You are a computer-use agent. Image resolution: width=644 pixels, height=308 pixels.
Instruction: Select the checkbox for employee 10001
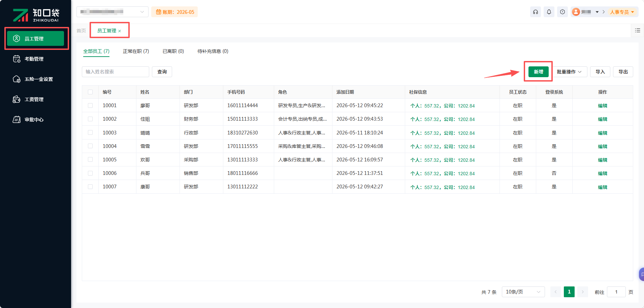(90, 105)
